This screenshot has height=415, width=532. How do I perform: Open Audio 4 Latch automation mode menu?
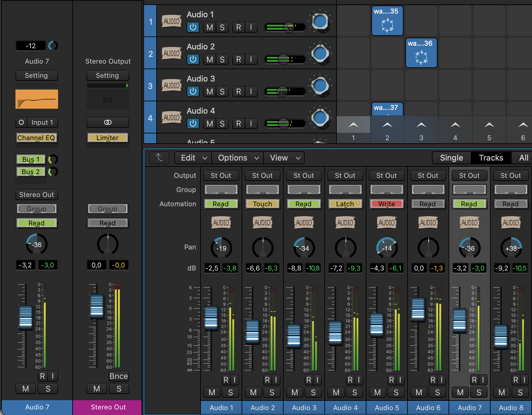coord(345,204)
